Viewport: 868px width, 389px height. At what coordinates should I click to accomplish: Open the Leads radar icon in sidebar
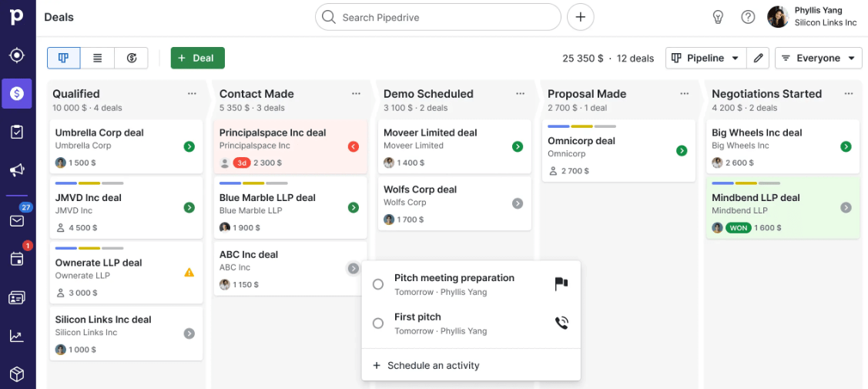pos(17,55)
